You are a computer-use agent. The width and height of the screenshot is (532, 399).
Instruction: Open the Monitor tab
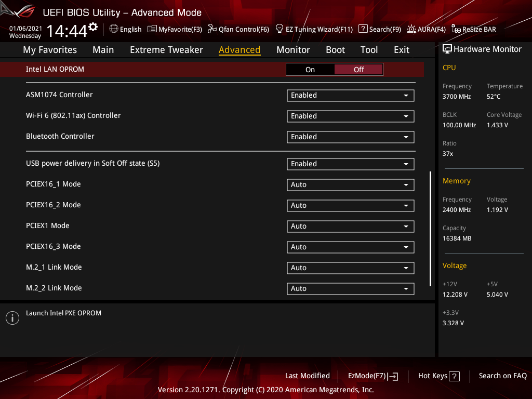point(293,50)
